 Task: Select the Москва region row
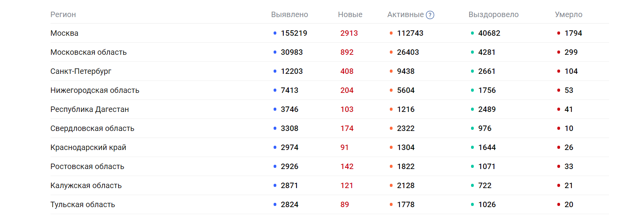click(330, 33)
